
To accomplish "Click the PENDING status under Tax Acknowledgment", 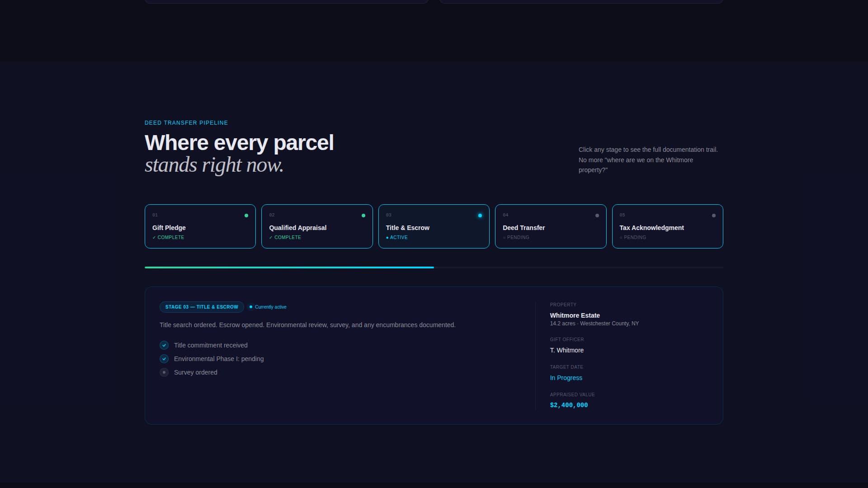I will [632, 238].
